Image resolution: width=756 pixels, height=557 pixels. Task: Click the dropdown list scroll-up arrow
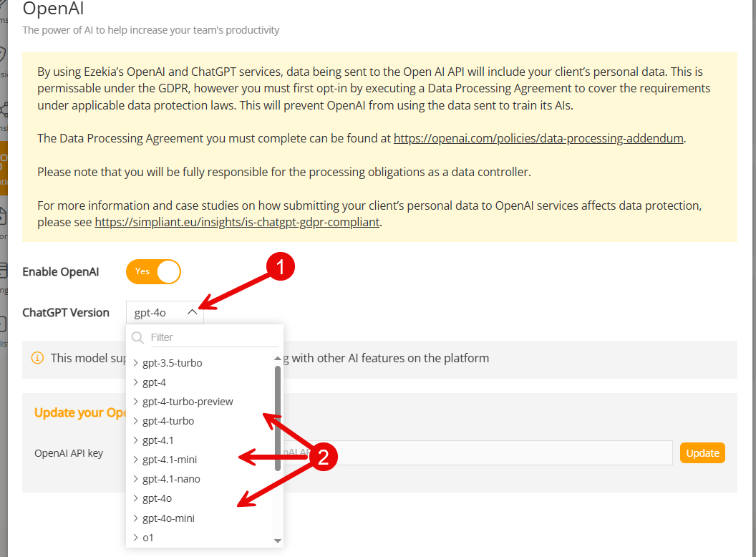point(277,358)
